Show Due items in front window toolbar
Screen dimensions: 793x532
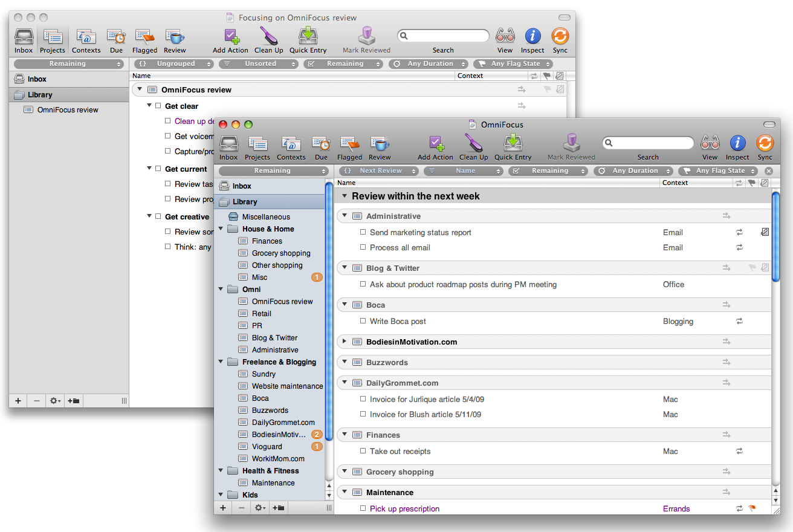[321, 147]
